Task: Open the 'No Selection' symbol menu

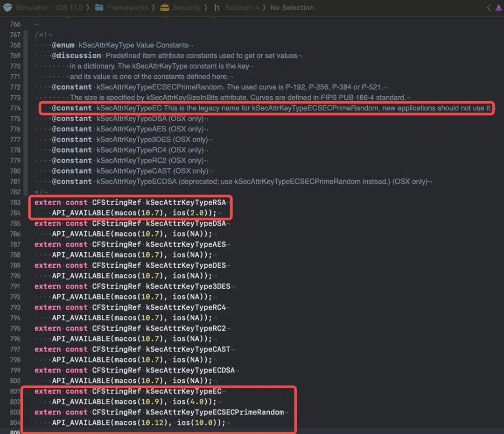Action: pos(292,7)
